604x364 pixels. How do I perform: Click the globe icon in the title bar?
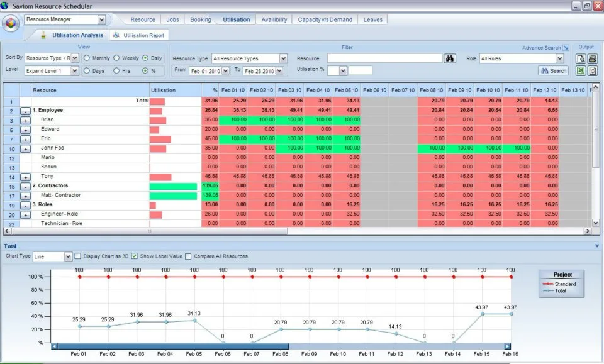click(4, 6)
